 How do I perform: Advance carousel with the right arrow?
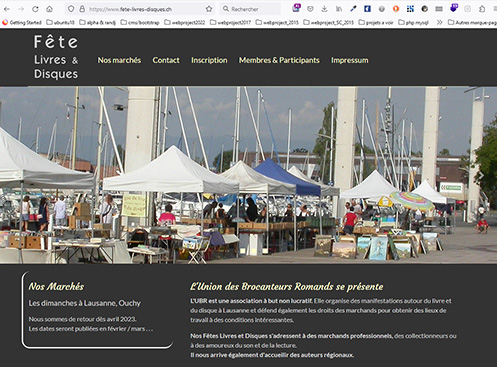(x=481, y=175)
